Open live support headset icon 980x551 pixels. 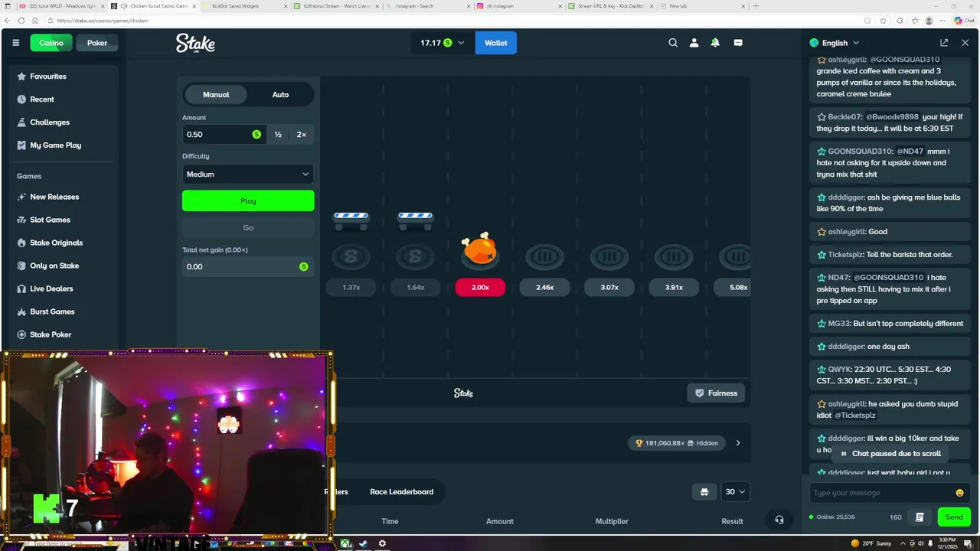779,520
